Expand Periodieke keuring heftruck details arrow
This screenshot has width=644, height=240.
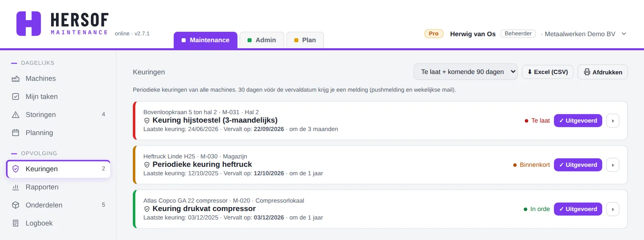(613, 165)
